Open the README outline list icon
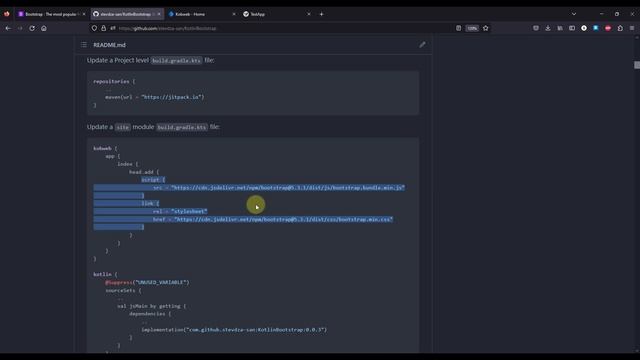Viewport: 640px width, 360px height. pyautogui.click(x=84, y=44)
